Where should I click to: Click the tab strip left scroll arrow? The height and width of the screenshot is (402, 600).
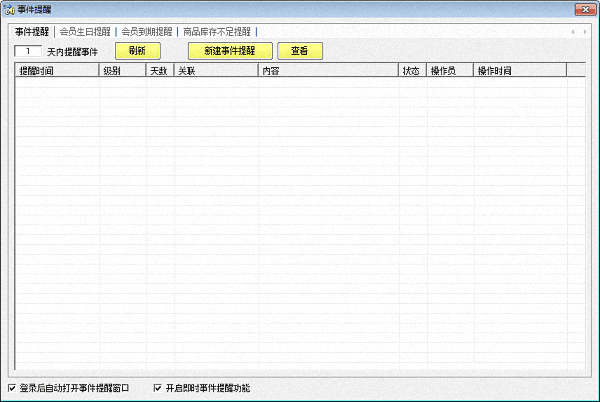(574, 32)
